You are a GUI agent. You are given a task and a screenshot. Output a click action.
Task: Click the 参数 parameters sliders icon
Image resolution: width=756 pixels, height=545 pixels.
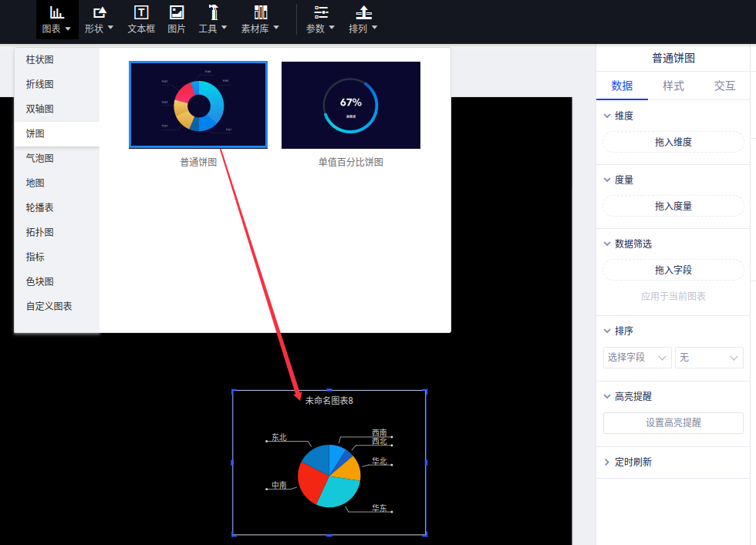tap(321, 13)
